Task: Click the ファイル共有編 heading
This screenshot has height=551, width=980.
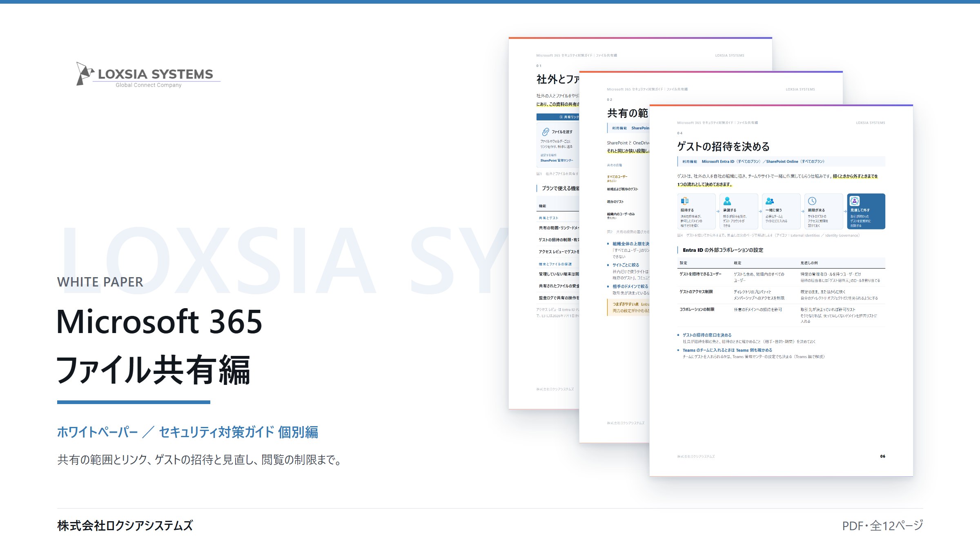Action: [x=153, y=370]
